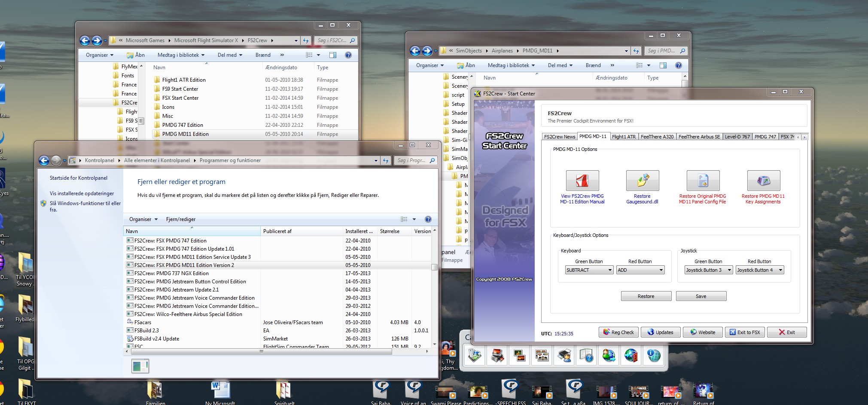
Task: Click the printer-with-person icon in the Canon toolbar
Action: (564, 356)
